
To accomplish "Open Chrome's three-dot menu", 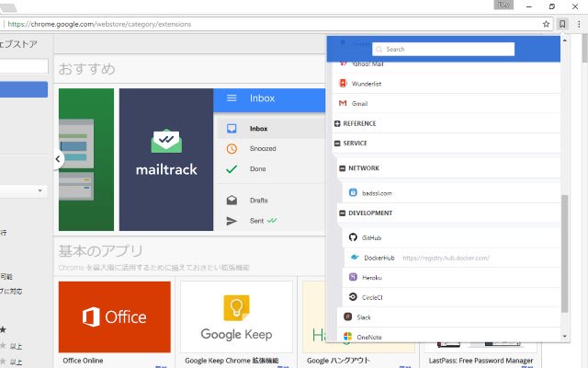I will (579, 24).
